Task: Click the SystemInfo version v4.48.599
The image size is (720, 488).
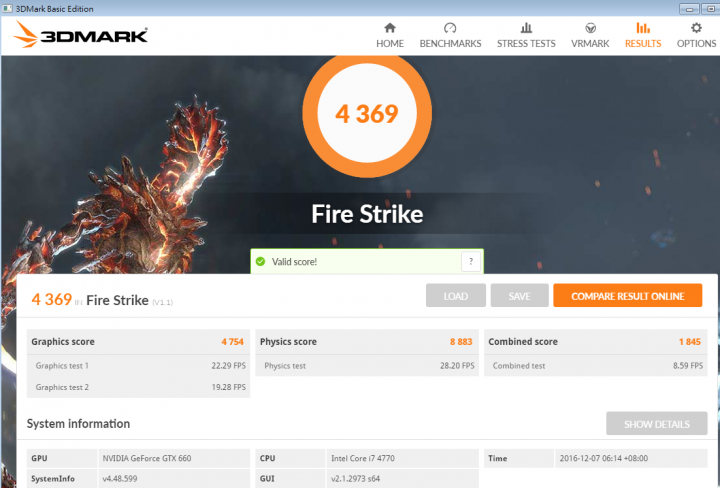Action: coord(120,478)
